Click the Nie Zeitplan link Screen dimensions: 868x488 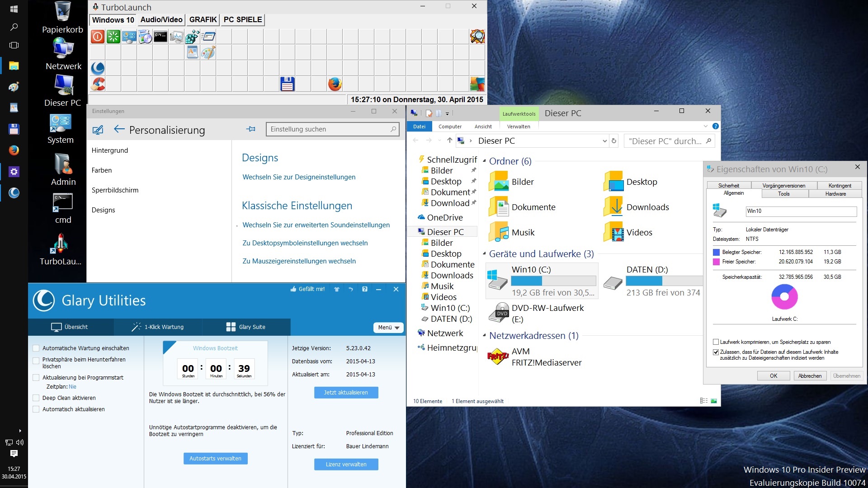click(x=72, y=387)
